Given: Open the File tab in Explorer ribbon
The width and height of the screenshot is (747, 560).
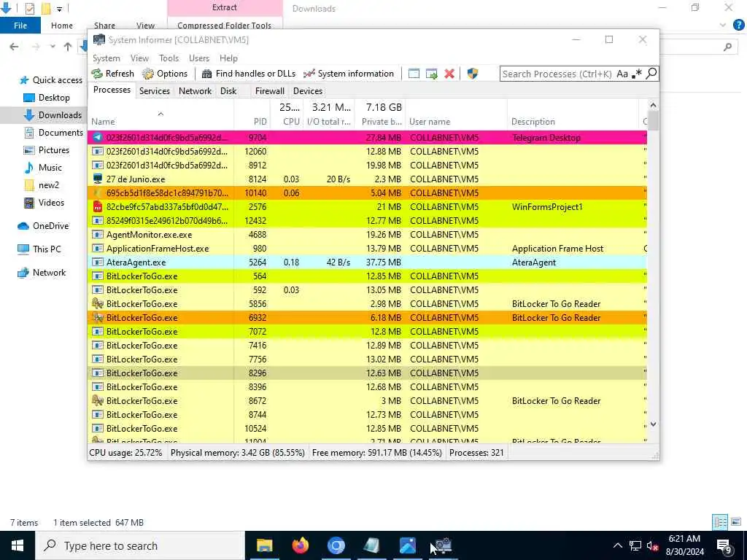Looking at the screenshot, I should [x=20, y=26].
